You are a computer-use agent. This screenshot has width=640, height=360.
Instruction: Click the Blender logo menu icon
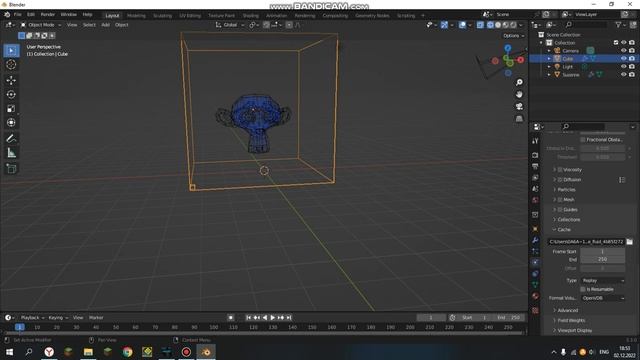pyautogui.click(x=7, y=14)
